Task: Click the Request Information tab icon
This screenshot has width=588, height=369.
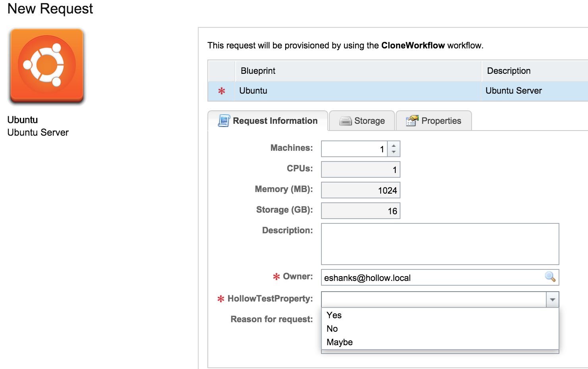Action: point(224,121)
